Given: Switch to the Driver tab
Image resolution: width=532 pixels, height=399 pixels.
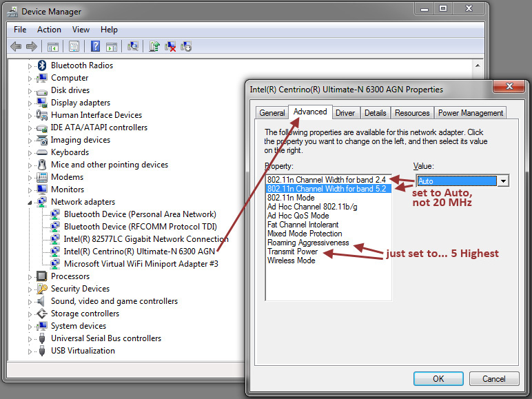Looking at the screenshot, I should [345, 112].
